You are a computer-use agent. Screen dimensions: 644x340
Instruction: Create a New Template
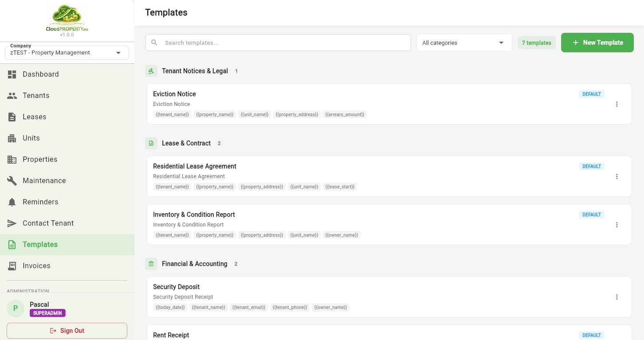(597, 43)
